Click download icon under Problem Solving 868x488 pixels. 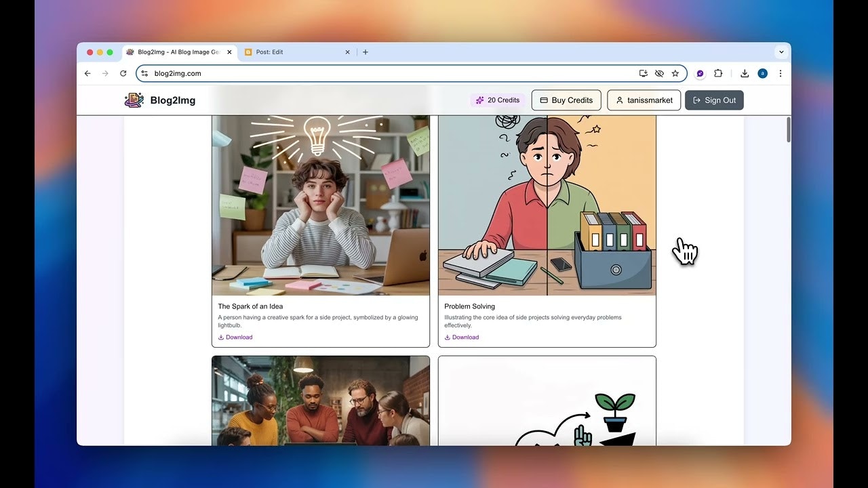point(448,337)
